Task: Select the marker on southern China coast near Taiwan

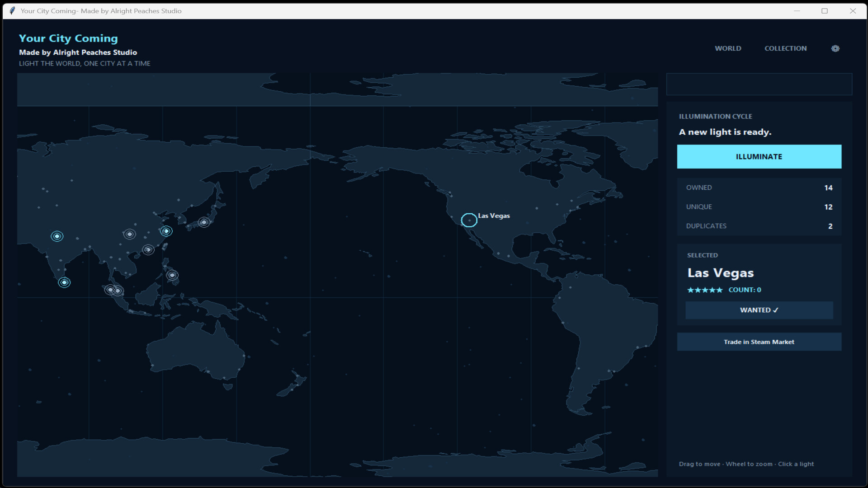Action: (148, 249)
